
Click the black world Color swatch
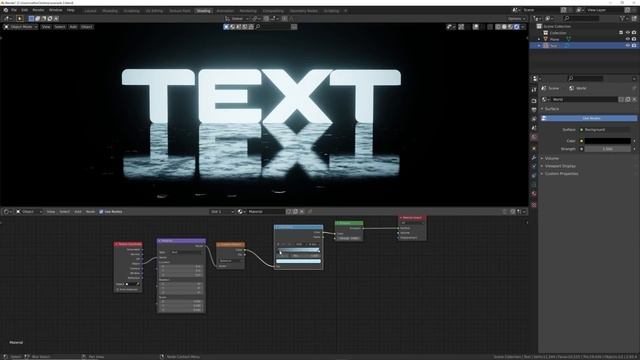coord(607,141)
